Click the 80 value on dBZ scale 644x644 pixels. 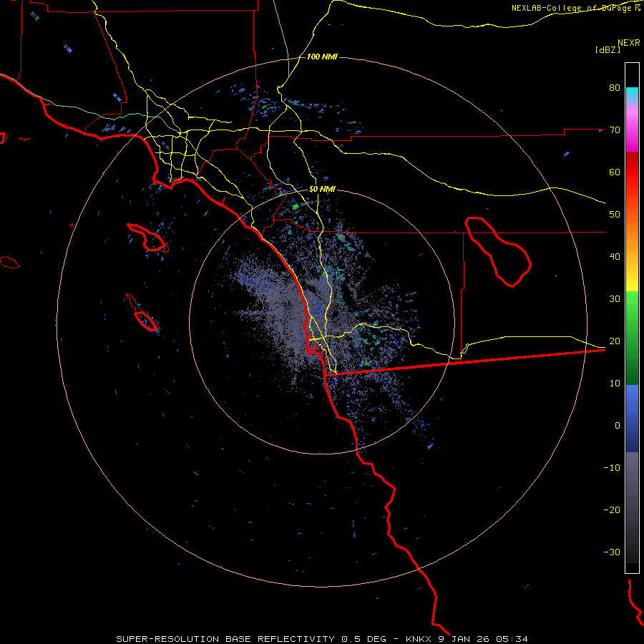(x=615, y=87)
